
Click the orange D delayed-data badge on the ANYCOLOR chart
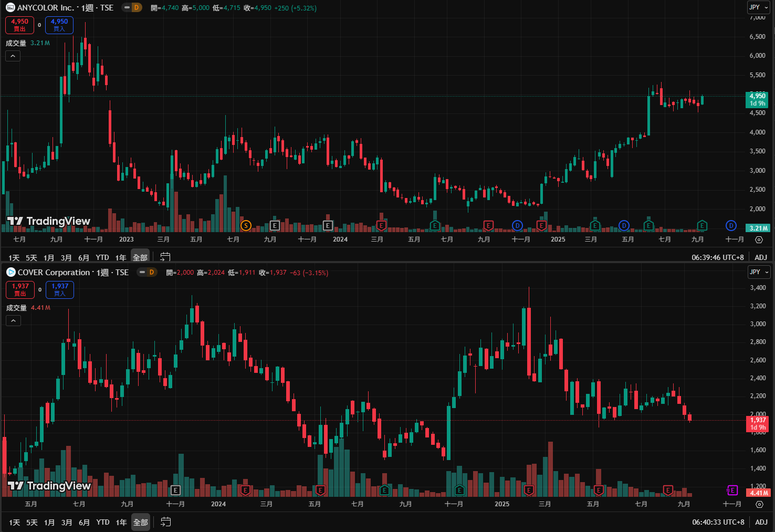(137, 7)
